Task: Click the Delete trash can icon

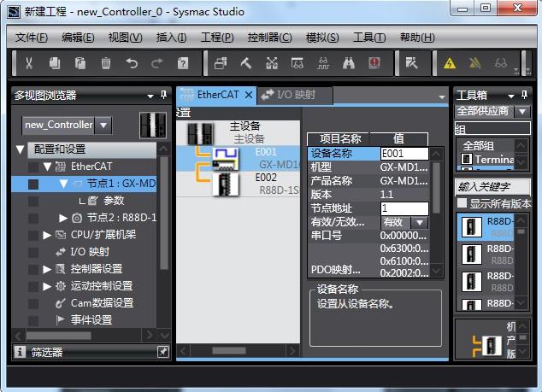Action: point(106,63)
